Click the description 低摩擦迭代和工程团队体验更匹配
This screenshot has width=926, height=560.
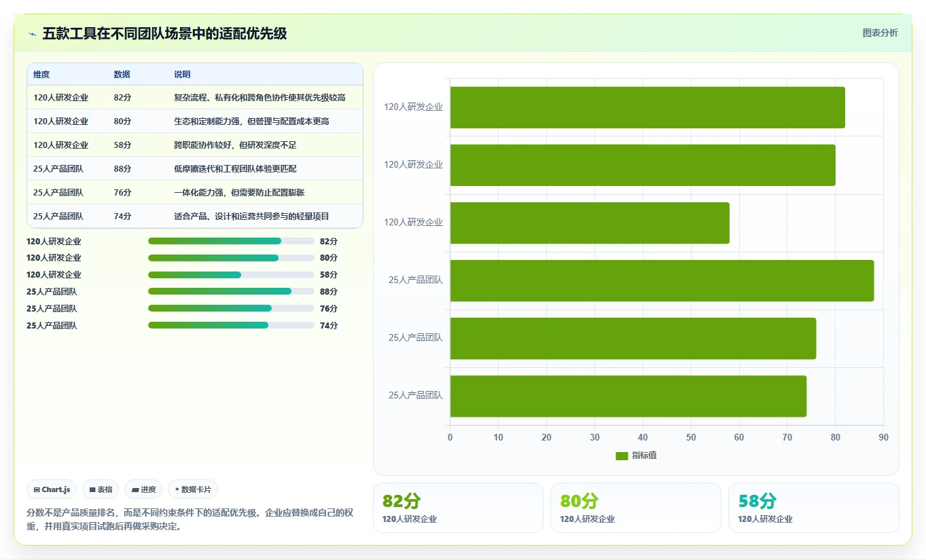[235, 169]
